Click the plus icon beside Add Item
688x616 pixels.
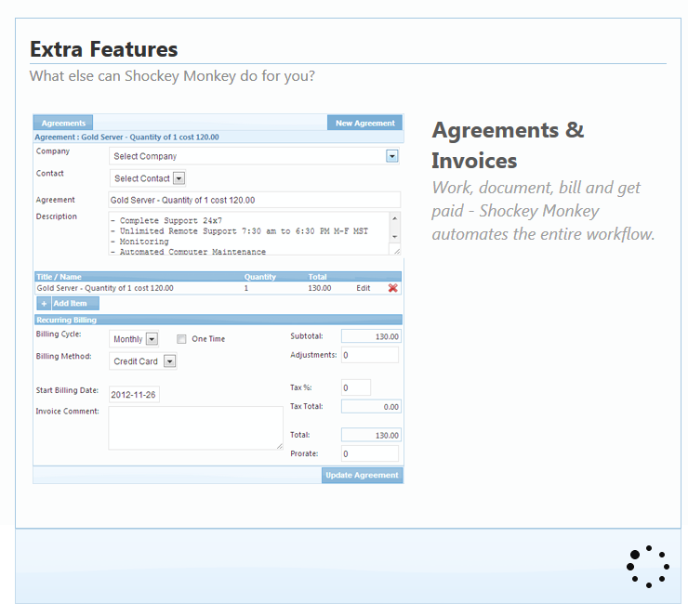(44, 304)
